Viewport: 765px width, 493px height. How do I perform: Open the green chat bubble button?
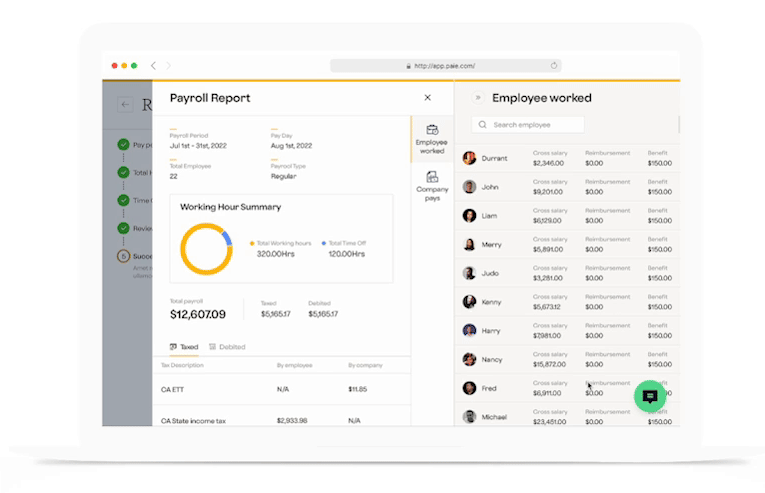point(650,396)
